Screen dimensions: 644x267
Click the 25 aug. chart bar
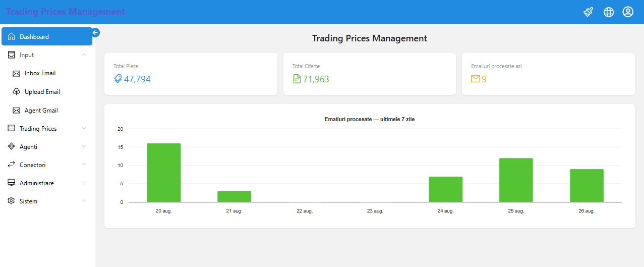click(x=516, y=180)
